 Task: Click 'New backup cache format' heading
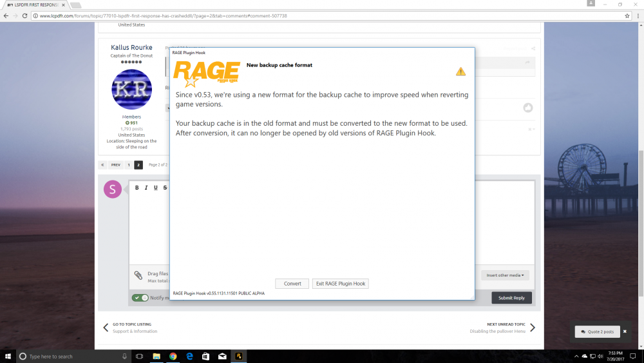point(279,65)
